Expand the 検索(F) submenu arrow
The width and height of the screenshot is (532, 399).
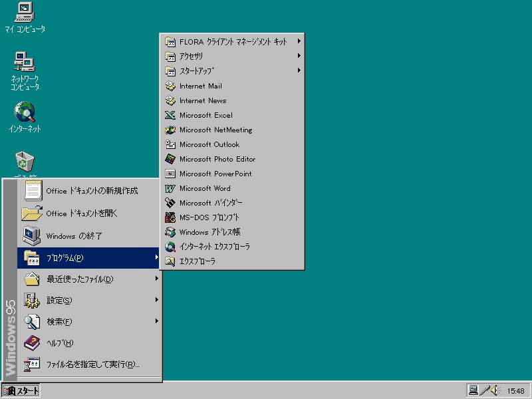pyautogui.click(x=156, y=321)
